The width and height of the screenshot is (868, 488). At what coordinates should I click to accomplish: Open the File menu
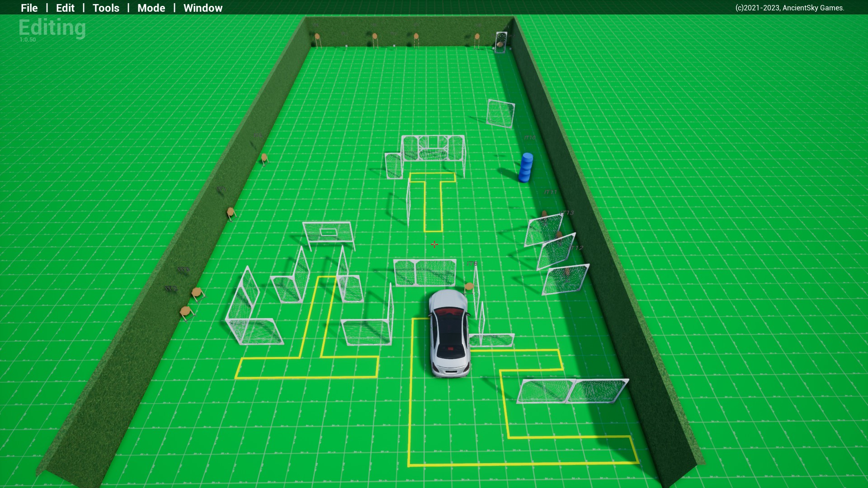29,8
